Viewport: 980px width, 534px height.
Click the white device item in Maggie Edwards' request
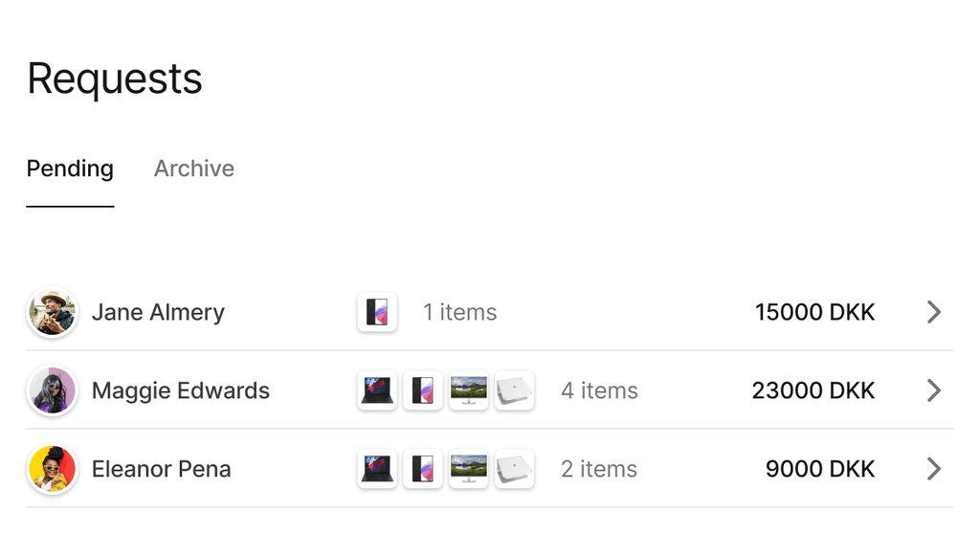tap(515, 390)
